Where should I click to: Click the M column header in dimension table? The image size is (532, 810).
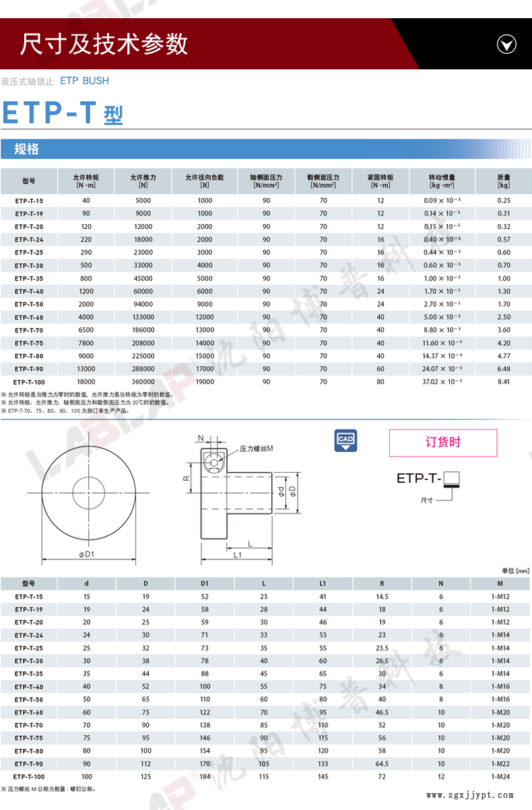coord(500,584)
